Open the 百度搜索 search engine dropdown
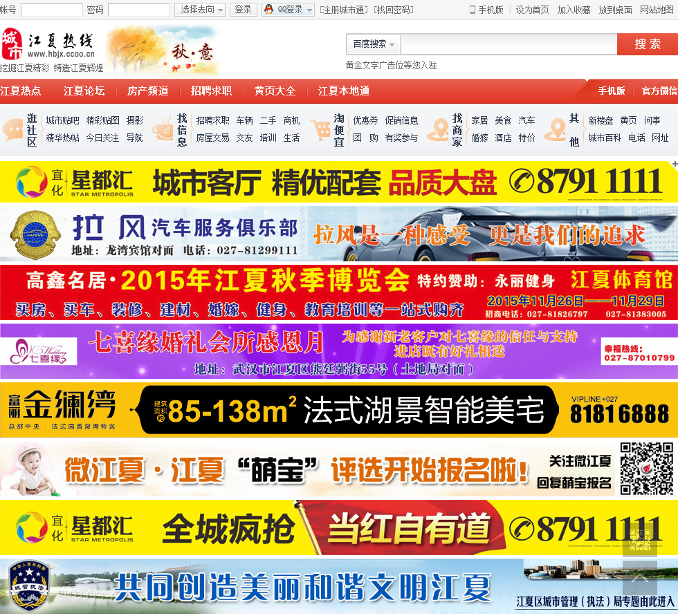This screenshot has width=678, height=616. (x=374, y=44)
